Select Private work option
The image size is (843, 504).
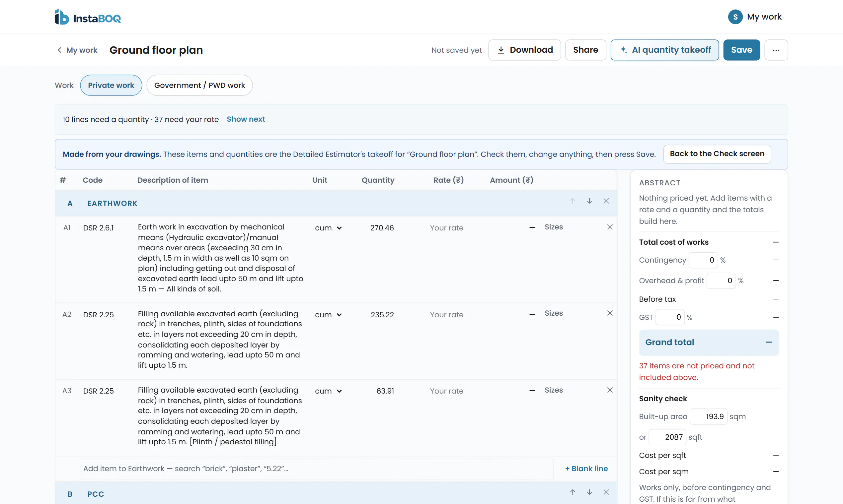click(x=111, y=85)
